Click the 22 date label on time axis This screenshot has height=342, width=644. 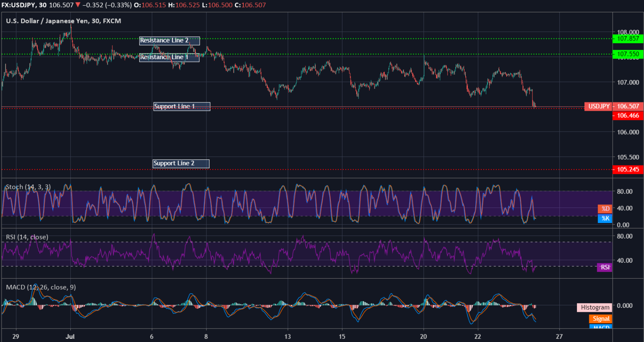pos(478,336)
